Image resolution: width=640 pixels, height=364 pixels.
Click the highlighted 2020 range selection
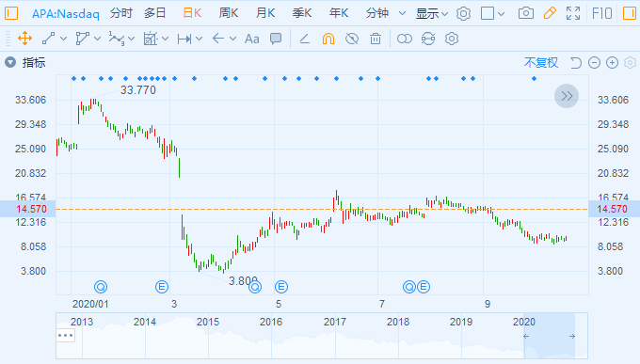click(550, 336)
